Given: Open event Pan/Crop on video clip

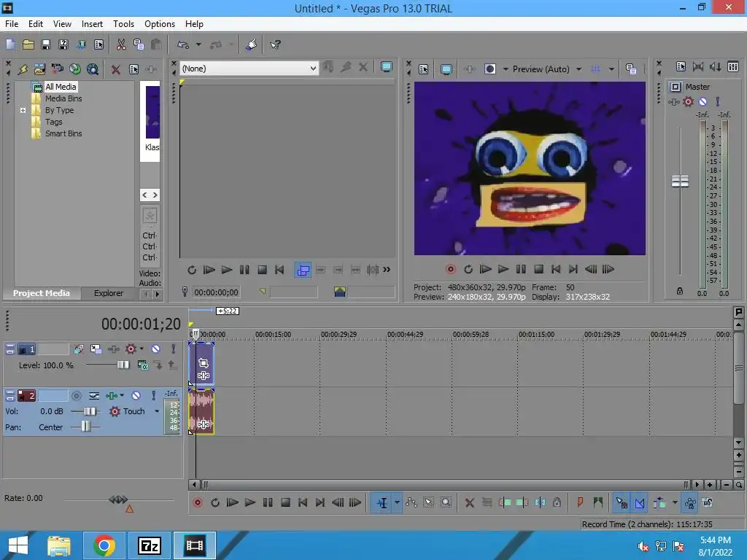Looking at the screenshot, I should click(204, 363).
